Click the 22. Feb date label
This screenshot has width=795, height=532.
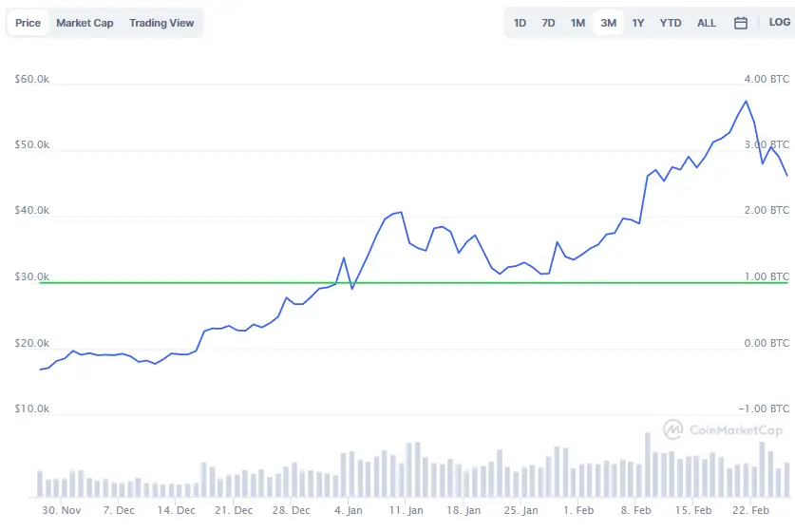tap(750, 511)
